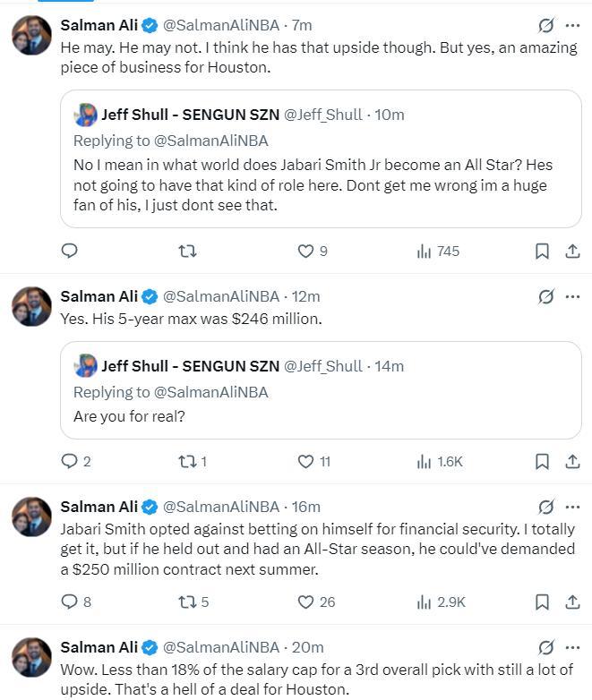
Task: Open Salman Ali avatar on 16m tweet
Action: point(31,517)
